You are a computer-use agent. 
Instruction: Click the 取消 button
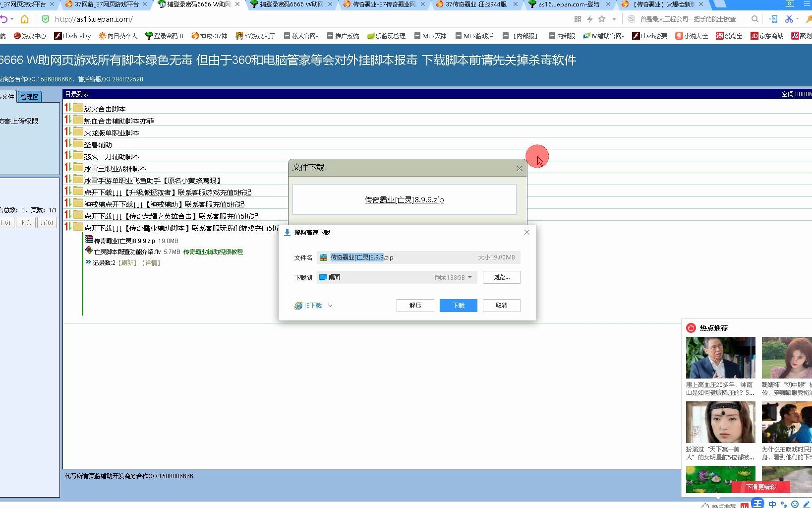point(501,305)
